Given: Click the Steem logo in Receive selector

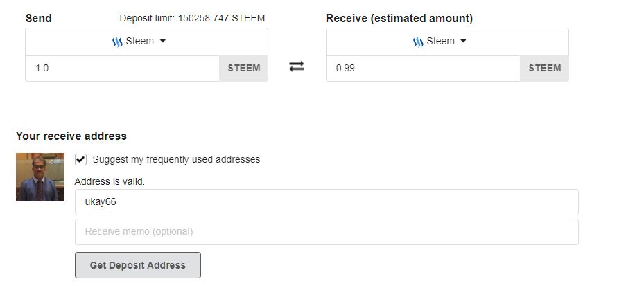Looking at the screenshot, I should pyautogui.click(x=418, y=42).
